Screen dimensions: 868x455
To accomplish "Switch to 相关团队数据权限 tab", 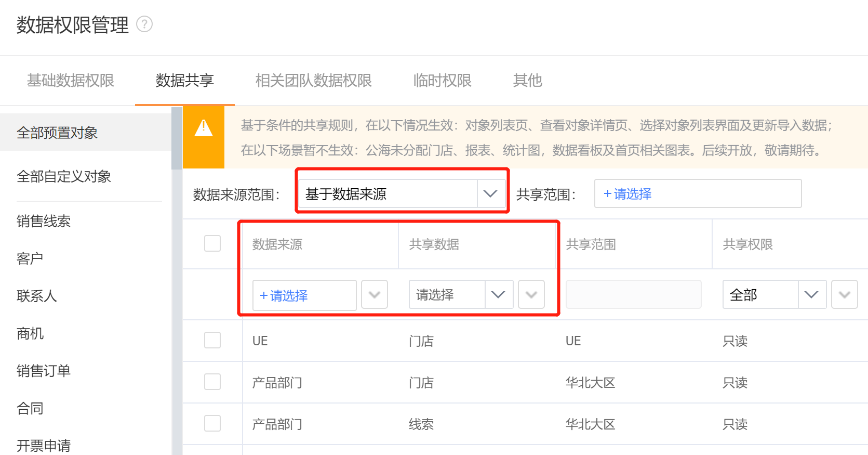I will 314,81.
